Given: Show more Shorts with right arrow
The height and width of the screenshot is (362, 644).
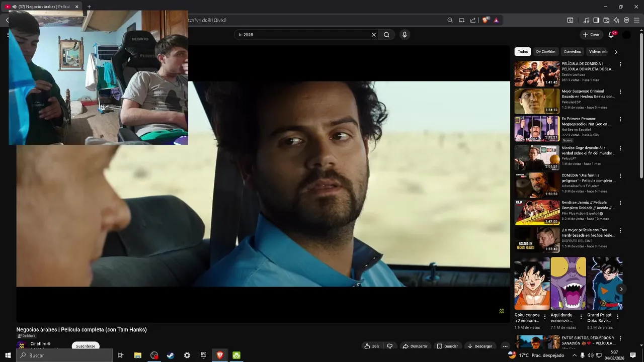Looking at the screenshot, I should (621, 289).
